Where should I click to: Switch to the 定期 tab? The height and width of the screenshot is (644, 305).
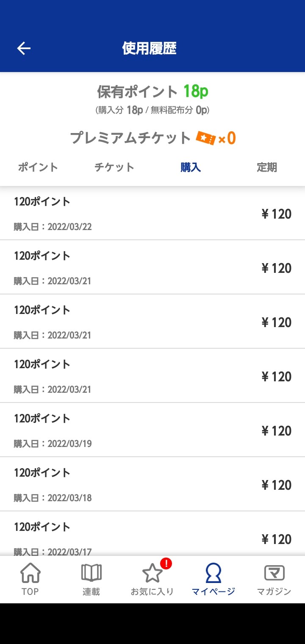click(267, 167)
